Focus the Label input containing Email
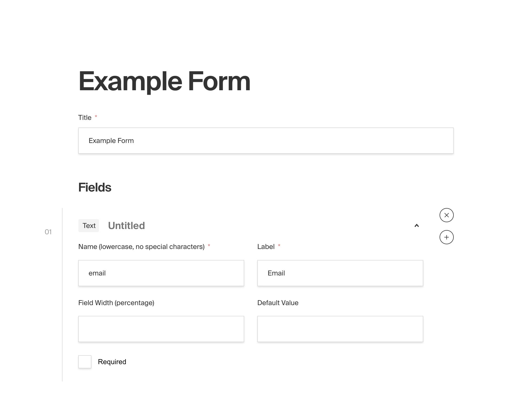 point(340,273)
